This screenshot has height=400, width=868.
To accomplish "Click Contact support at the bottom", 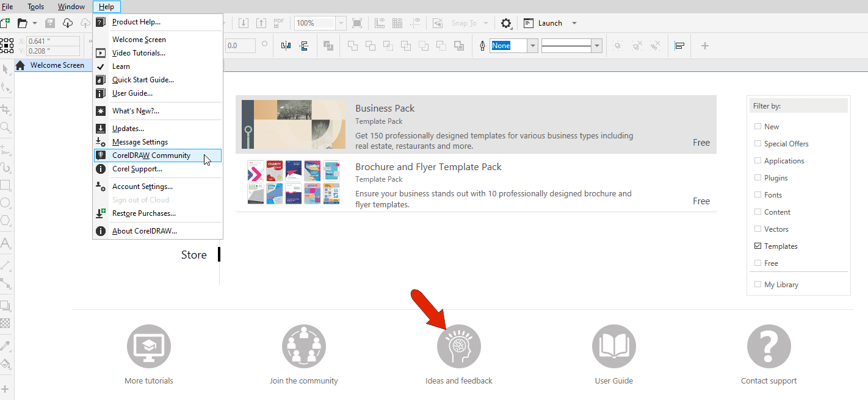I will coord(769,346).
